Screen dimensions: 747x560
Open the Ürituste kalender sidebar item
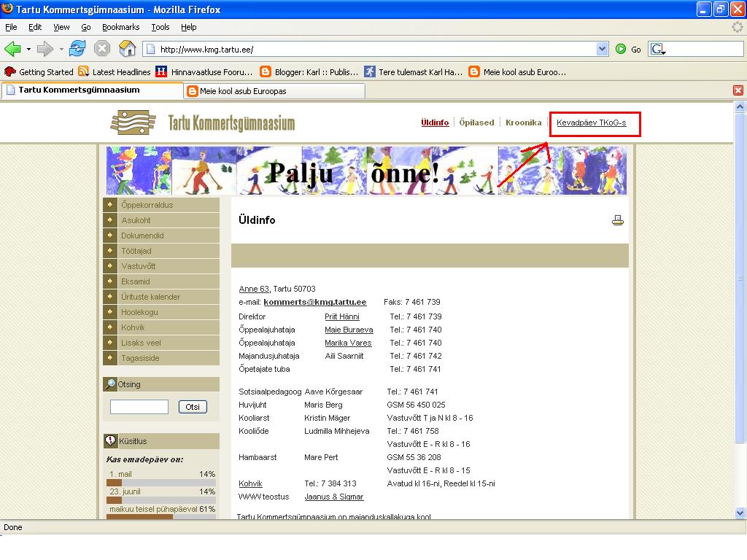[x=161, y=297]
